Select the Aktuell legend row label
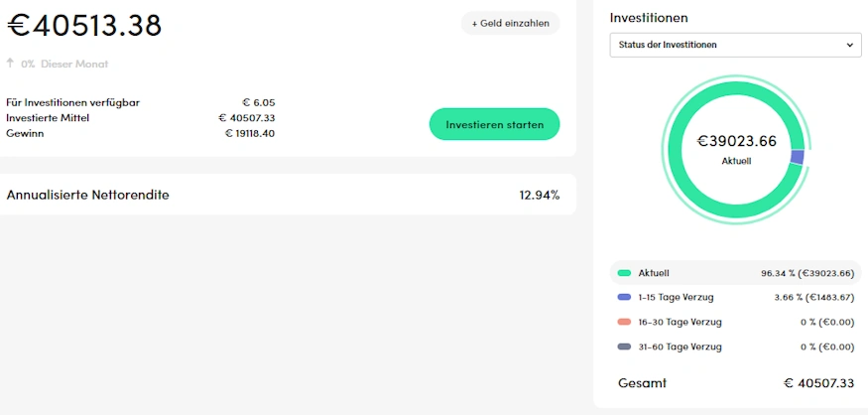Screen dimensions: 868x415 (654, 273)
